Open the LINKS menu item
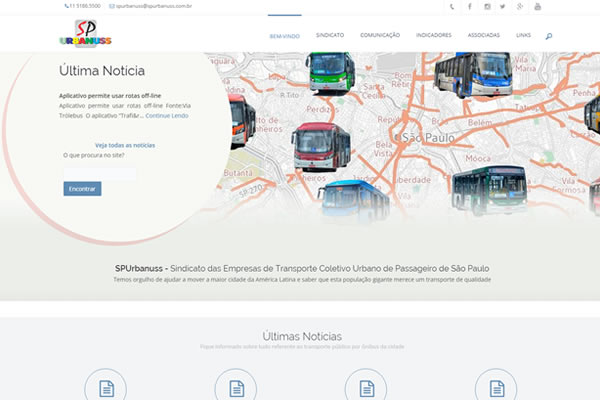The height and width of the screenshot is (400, 600). [523, 35]
